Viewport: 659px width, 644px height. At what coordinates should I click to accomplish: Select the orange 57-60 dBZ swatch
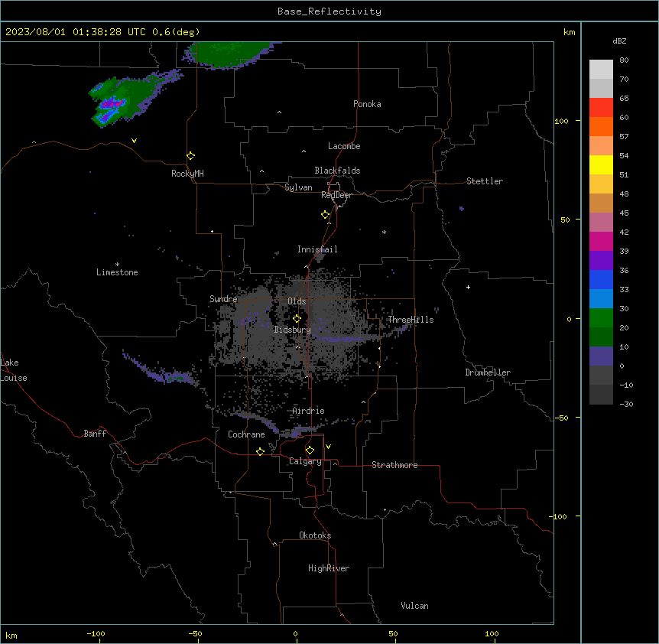[601, 127]
